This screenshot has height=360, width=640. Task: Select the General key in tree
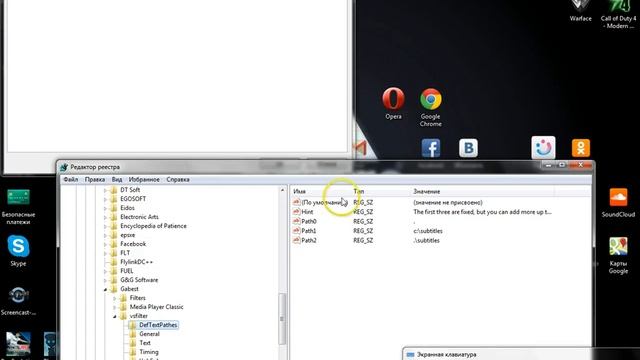click(x=149, y=334)
